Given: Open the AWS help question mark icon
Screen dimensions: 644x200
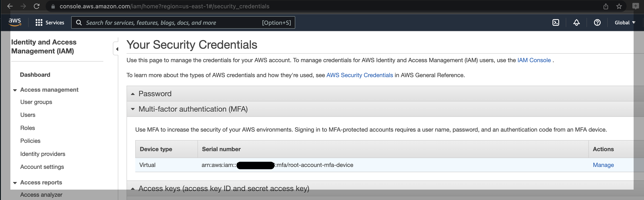Looking at the screenshot, I should (597, 22).
